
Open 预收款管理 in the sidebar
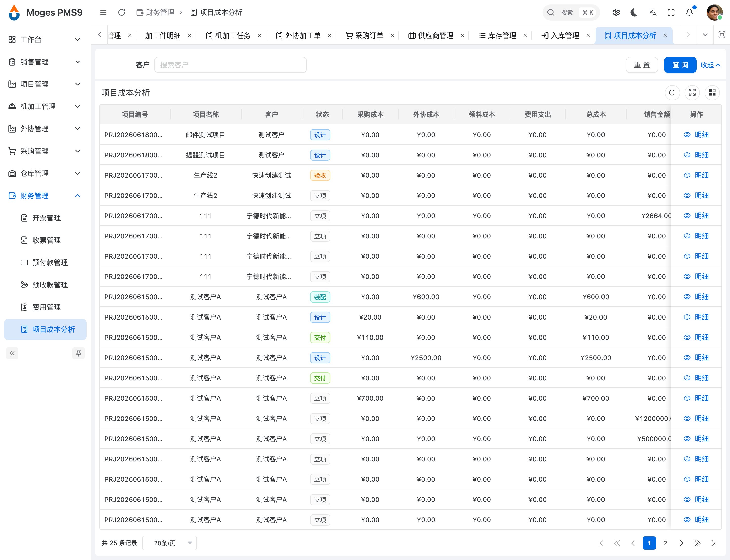(x=45, y=285)
